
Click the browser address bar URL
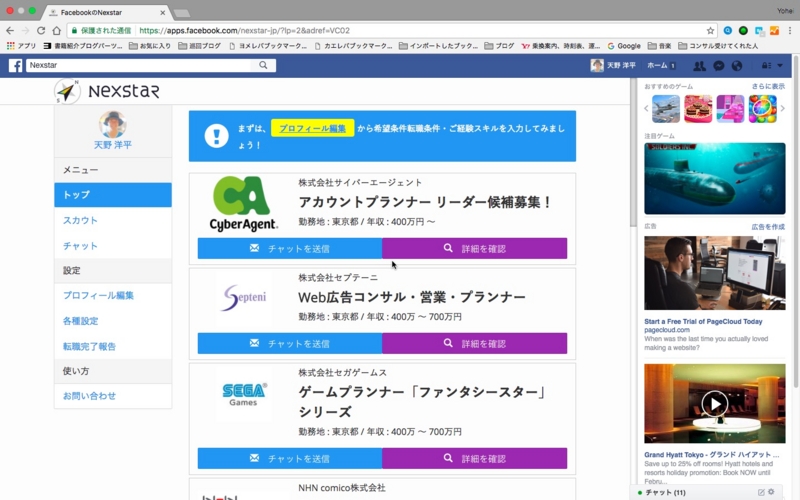pos(244,31)
